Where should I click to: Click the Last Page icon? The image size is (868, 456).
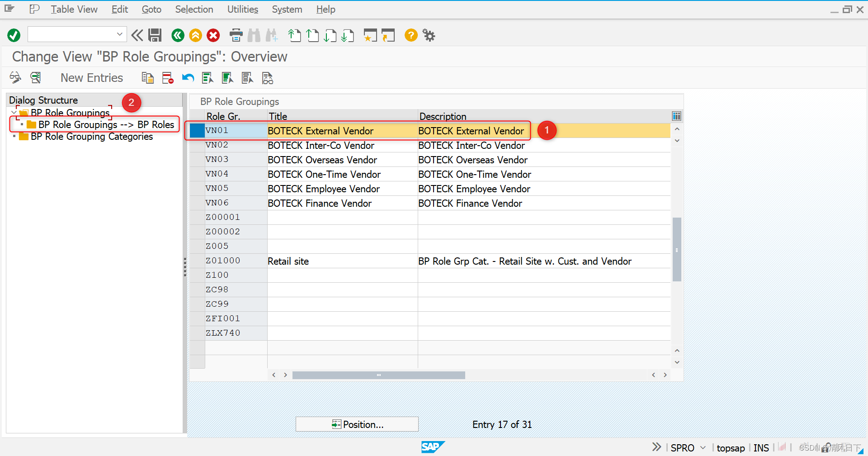[348, 35]
